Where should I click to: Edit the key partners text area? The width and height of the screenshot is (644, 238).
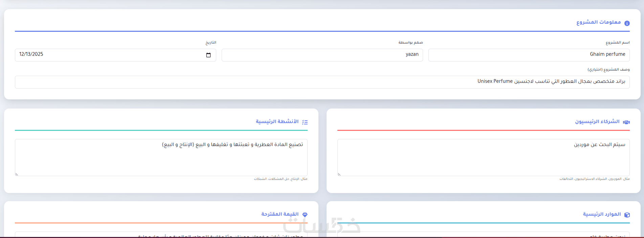(483, 158)
